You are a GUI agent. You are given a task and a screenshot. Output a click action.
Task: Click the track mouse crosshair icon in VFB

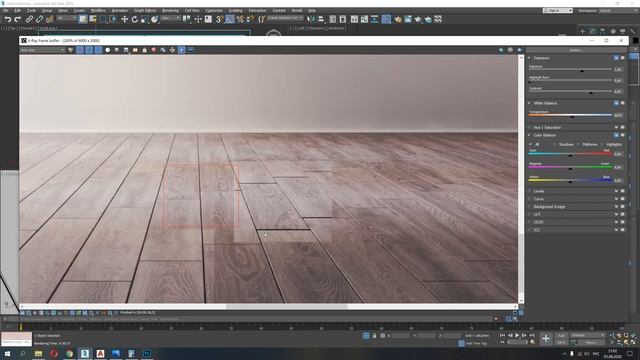pos(172,50)
